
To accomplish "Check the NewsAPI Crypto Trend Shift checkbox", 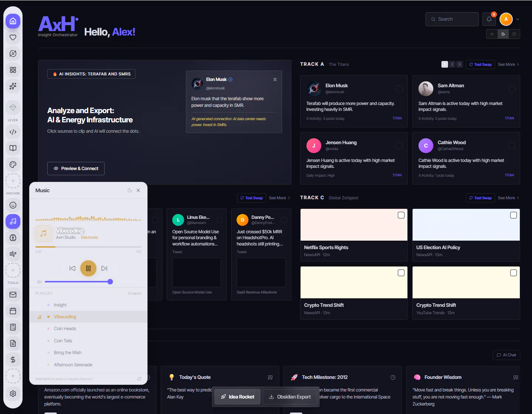I will click(x=401, y=273).
